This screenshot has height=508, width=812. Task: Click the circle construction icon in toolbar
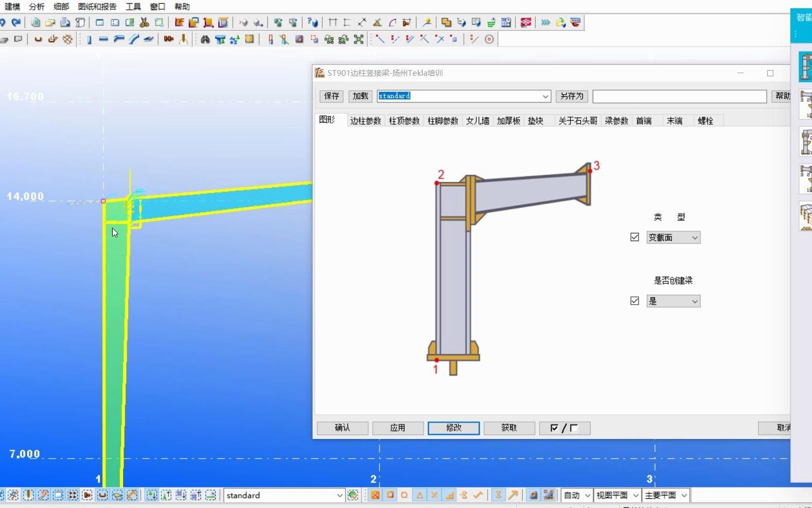[489, 39]
